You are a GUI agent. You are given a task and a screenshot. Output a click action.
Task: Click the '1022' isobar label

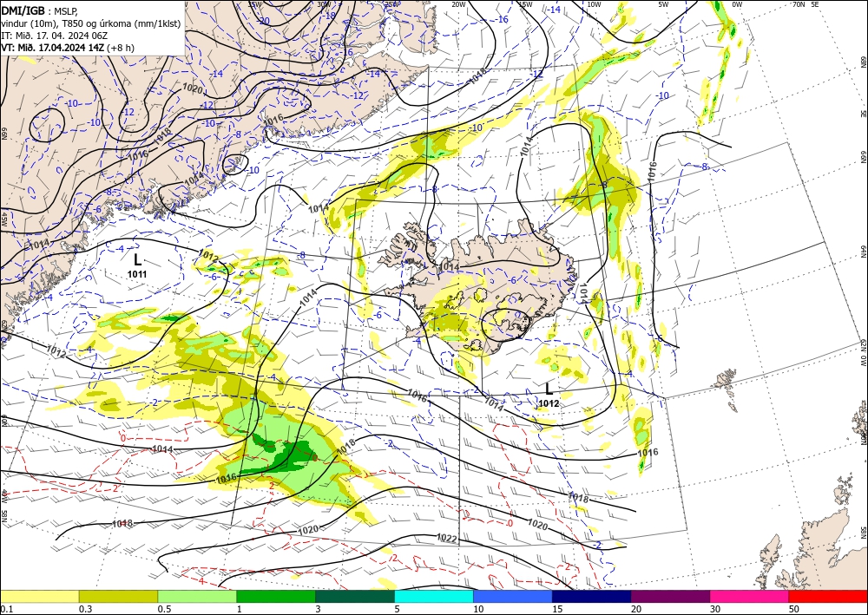pos(446,538)
